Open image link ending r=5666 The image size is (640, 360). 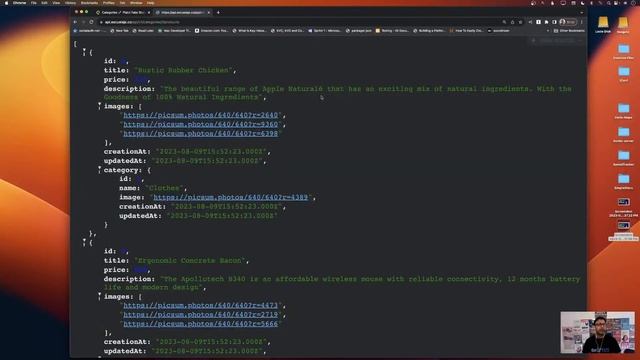tap(200, 324)
